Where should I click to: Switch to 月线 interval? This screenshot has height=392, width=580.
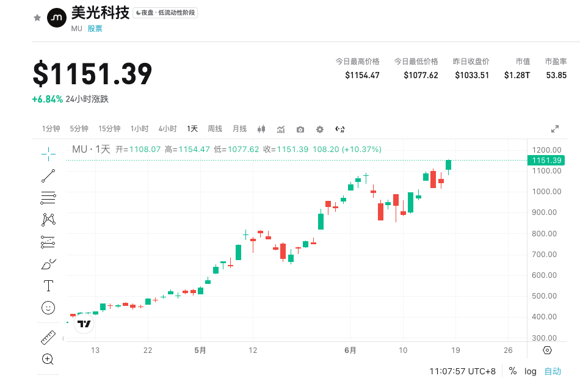click(x=240, y=129)
